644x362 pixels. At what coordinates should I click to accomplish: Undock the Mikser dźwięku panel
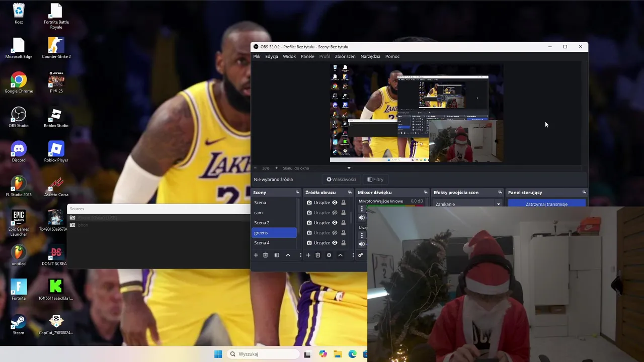coord(426,193)
